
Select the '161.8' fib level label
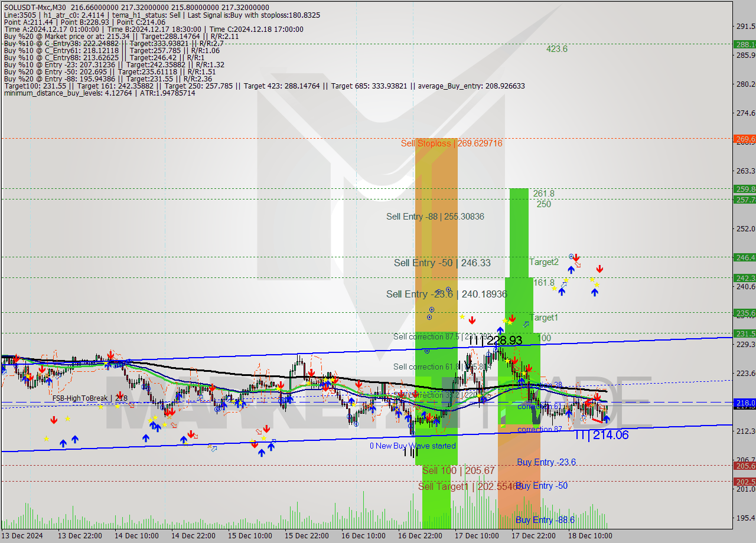pos(544,283)
